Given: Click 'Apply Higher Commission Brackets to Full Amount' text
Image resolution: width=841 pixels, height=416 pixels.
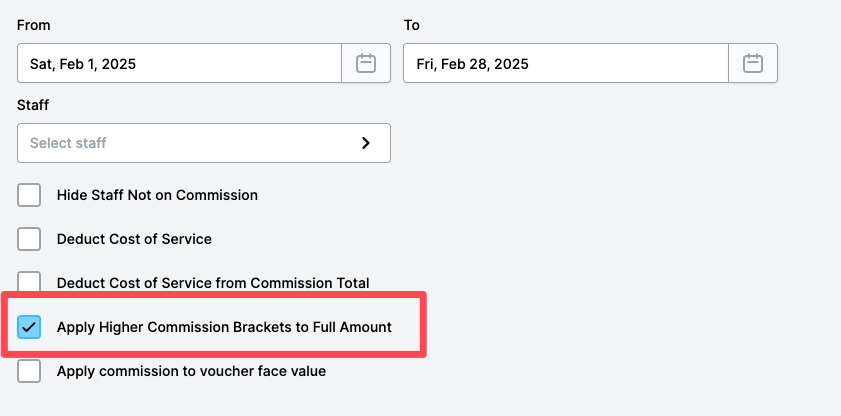Looking at the screenshot, I should click(x=224, y=327).
